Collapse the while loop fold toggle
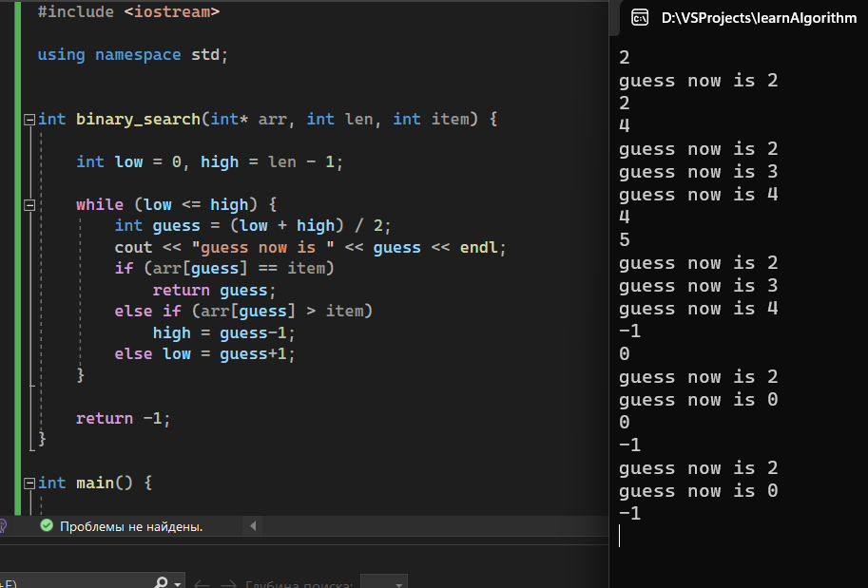The width and height of the screenshot is (868, 588). click(x=29, y=205)
